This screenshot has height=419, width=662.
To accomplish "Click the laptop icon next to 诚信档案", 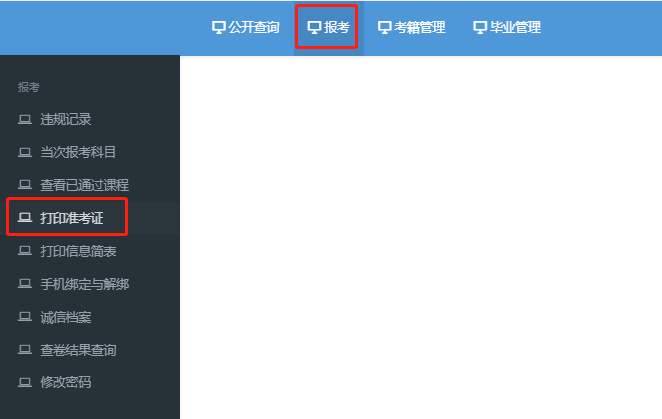I will point(25,317).
